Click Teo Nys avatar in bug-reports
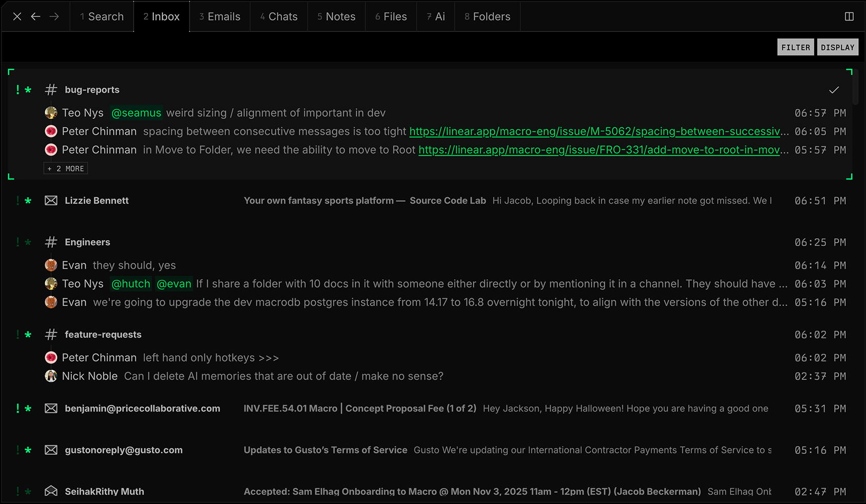This screenshot has width=866, height=504. 51,113
